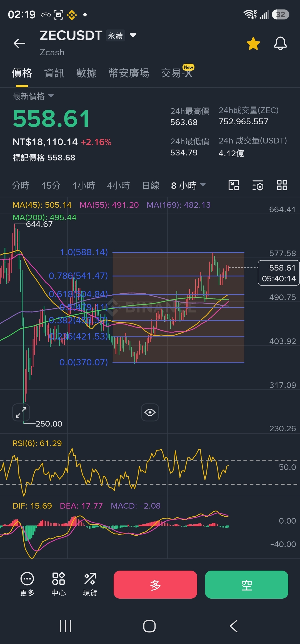Select the 15分 chart interval
Image resolution: width=300 pixels, height=644 pixels.
tap(51, 185)
